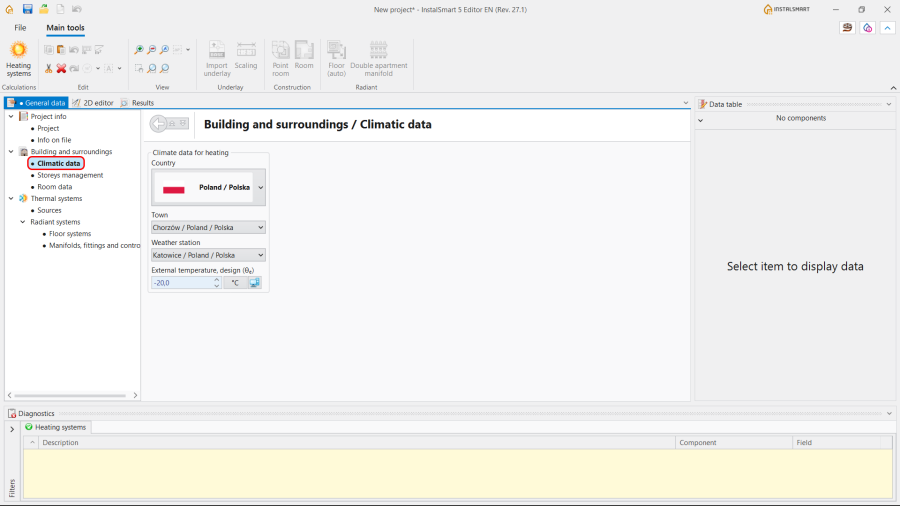This screenshot has height=506, width=900.
Task: Expand the collapsed Data table section chevron
Action: click(700, 120)
